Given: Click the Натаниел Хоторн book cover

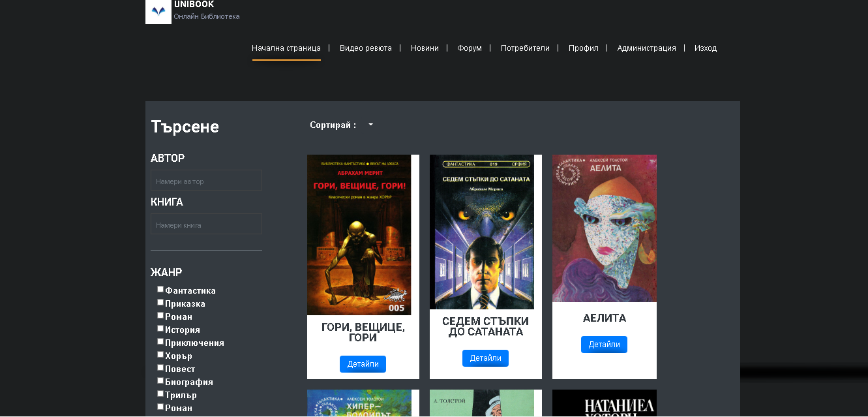Looking at the screenshot, I should 605,403.
